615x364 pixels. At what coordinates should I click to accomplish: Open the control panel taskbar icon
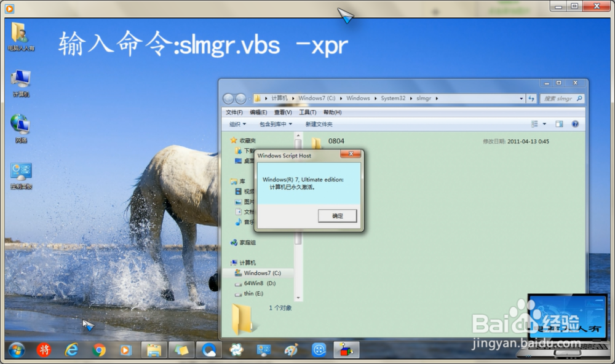[264, 350]
